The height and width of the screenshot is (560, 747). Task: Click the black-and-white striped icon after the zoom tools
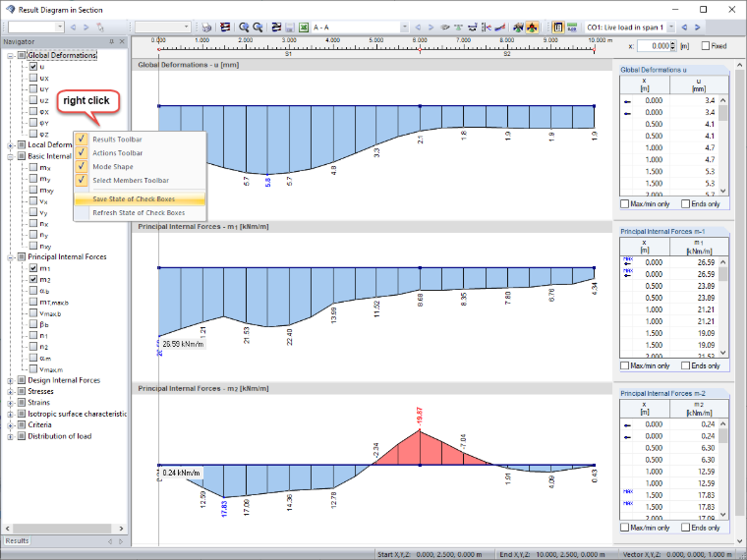(x=276, y=28)
